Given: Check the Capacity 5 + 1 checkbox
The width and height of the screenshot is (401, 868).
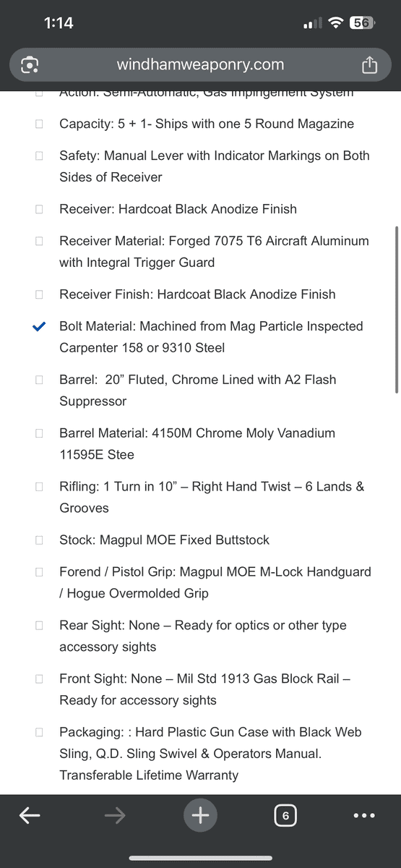Looking at the screenshot, I should point(39,124).
